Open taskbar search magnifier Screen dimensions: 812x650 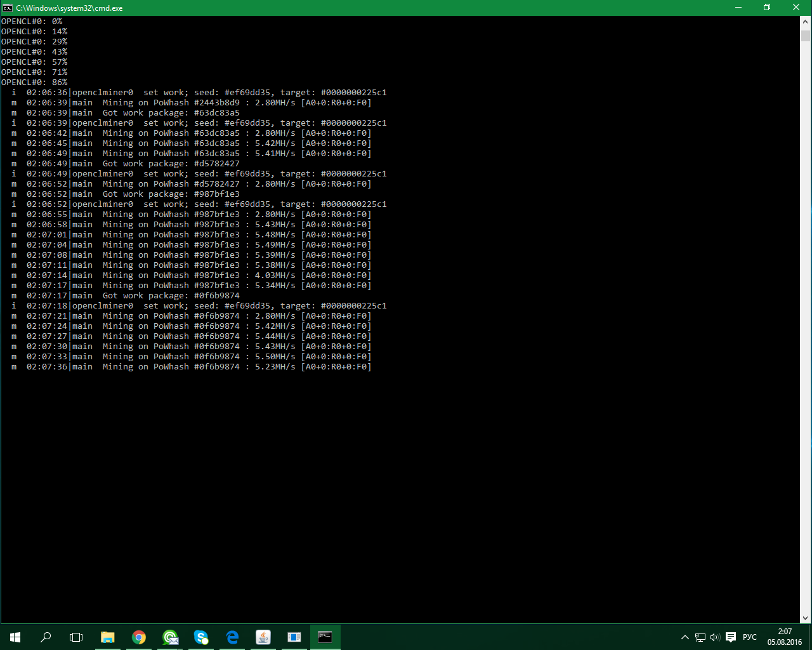coord(46,637)
